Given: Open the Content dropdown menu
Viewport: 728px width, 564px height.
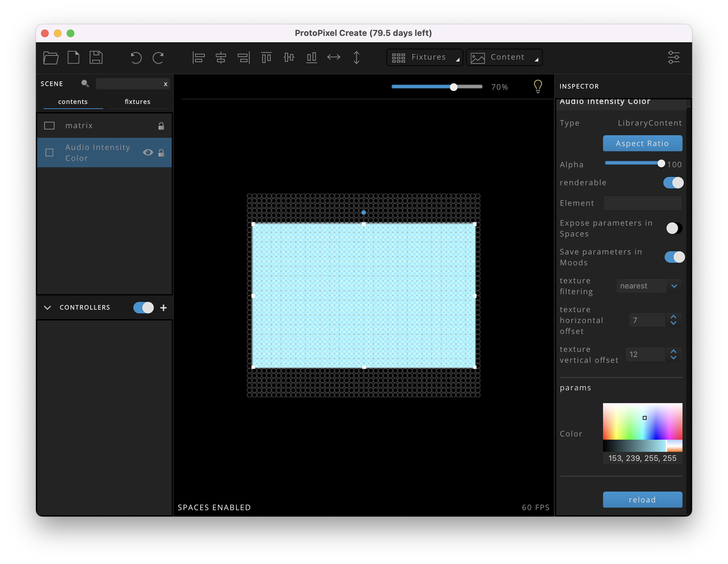Looking at the screenshot, I should [x=504, y=57].
